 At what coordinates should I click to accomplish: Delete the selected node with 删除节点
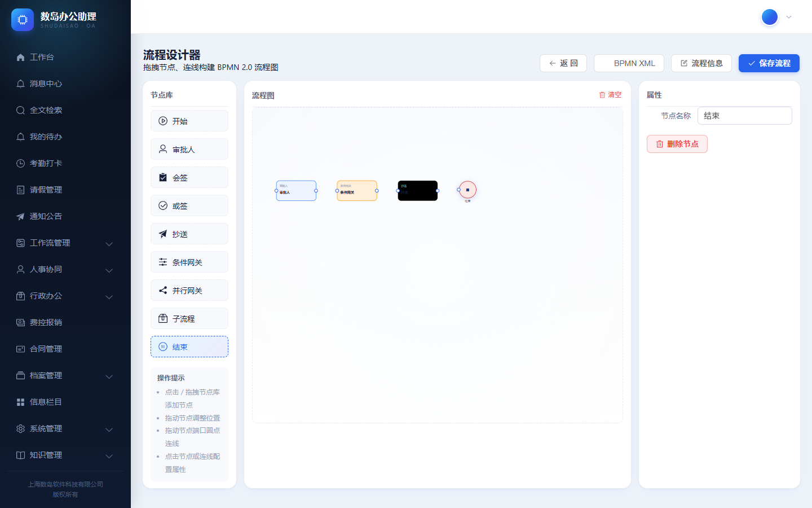(677, 144)
